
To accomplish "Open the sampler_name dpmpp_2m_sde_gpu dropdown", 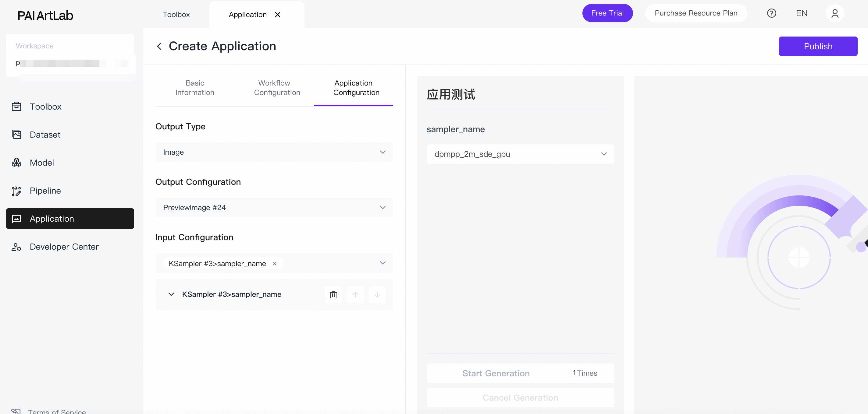I will (x=520, y=154).
